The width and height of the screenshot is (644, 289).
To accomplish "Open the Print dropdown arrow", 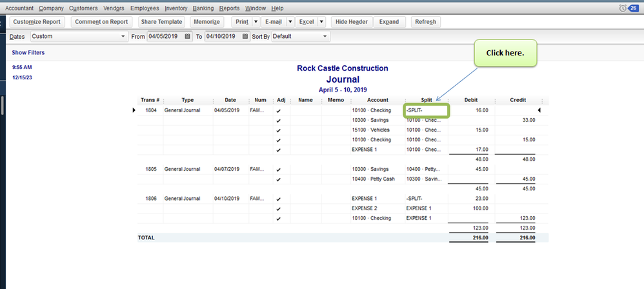I will pos(256,22).
